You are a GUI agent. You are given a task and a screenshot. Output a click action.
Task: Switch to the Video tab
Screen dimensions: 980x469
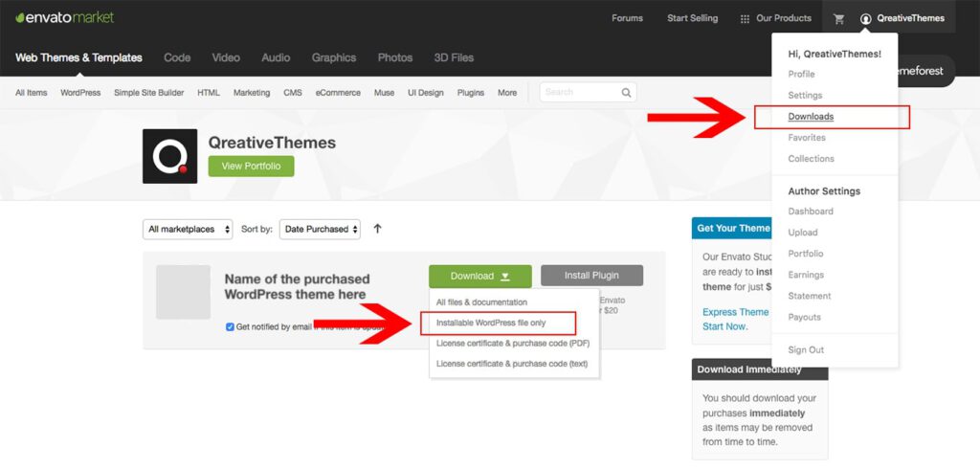tap(226, 57)
